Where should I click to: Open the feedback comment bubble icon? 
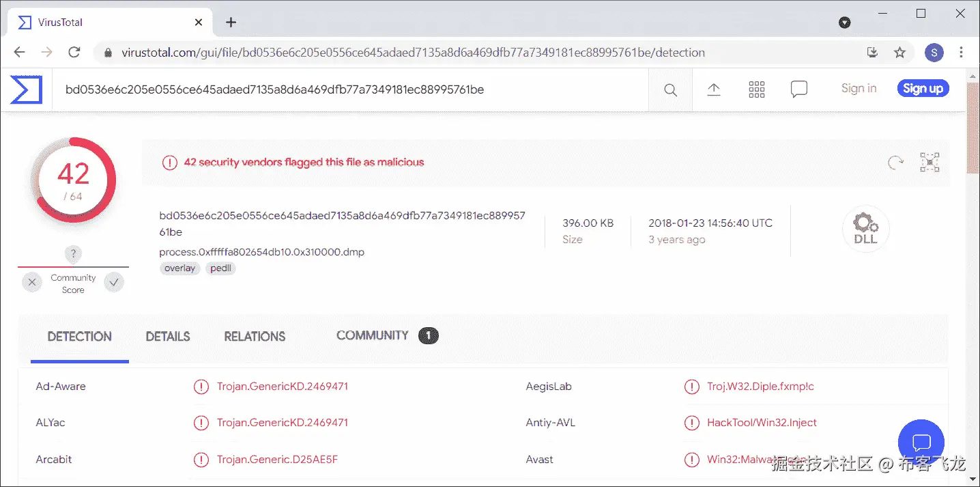coord(798,89)
